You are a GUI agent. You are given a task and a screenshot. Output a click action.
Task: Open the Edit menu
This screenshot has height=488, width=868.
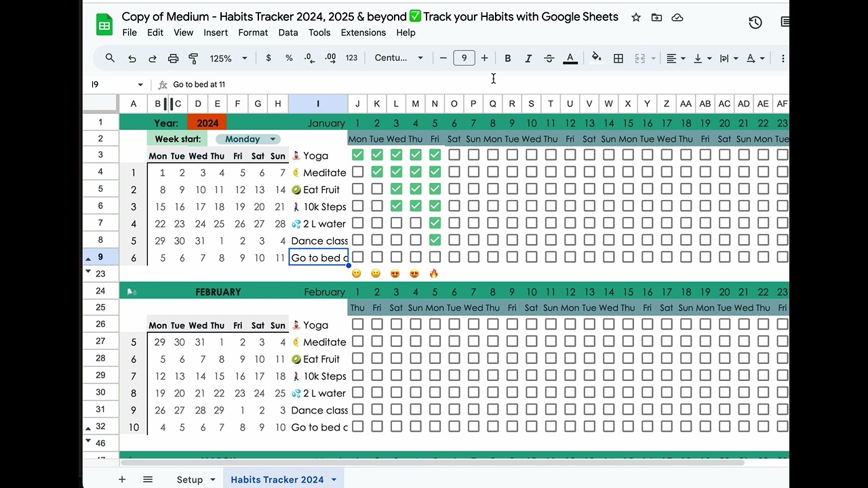tap(155, 33)
